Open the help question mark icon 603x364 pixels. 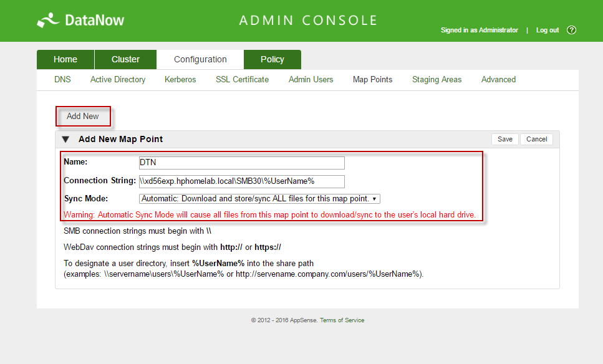click(571, 30)
